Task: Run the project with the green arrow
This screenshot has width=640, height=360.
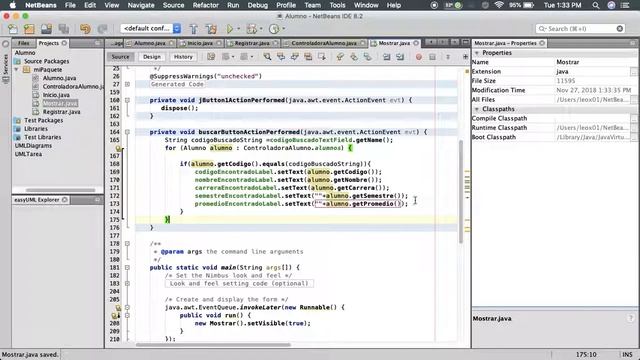Action: coord(229,29)
